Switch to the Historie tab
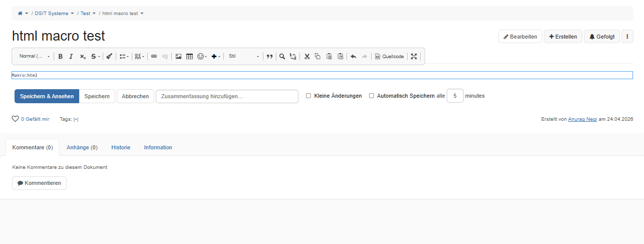 click(121, 147)
